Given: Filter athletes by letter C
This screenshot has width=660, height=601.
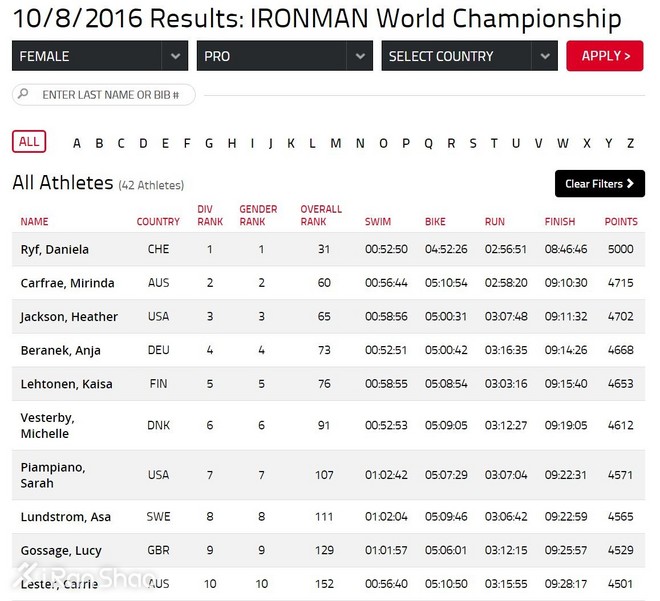Looking at the screenshot, I should click(121, 143).
